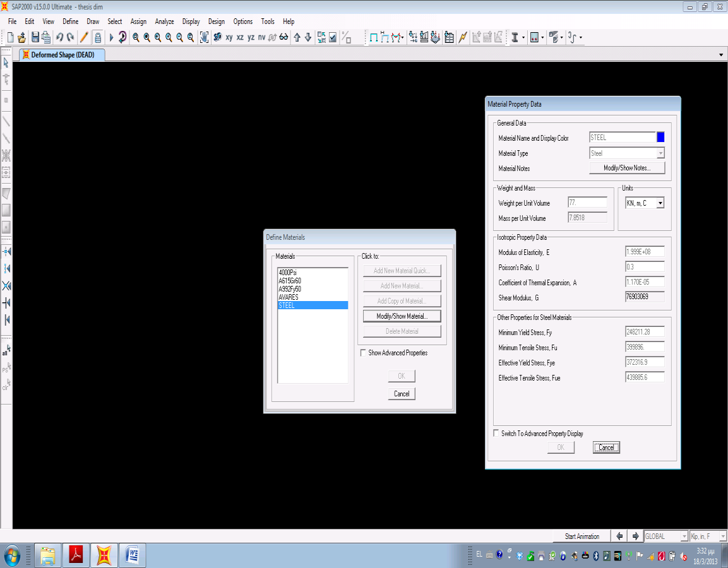Undo the last action

tap(59, 38)
